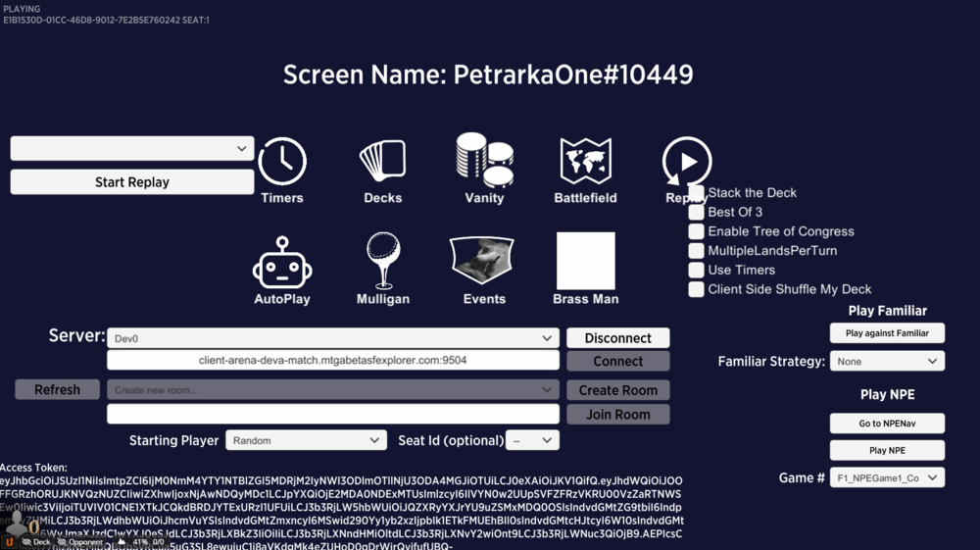Check Enable Tree of Congress
This screenshot has width=980, height=550.
point(696,231)
